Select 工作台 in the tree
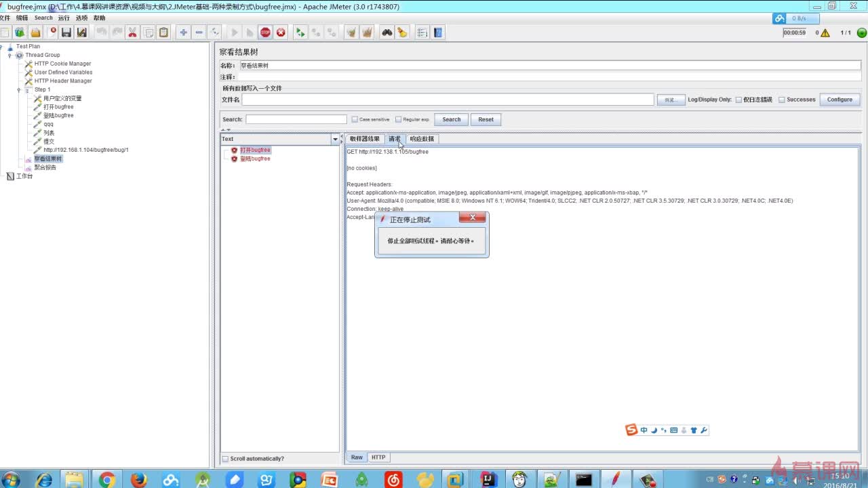 tap(24, 176)
